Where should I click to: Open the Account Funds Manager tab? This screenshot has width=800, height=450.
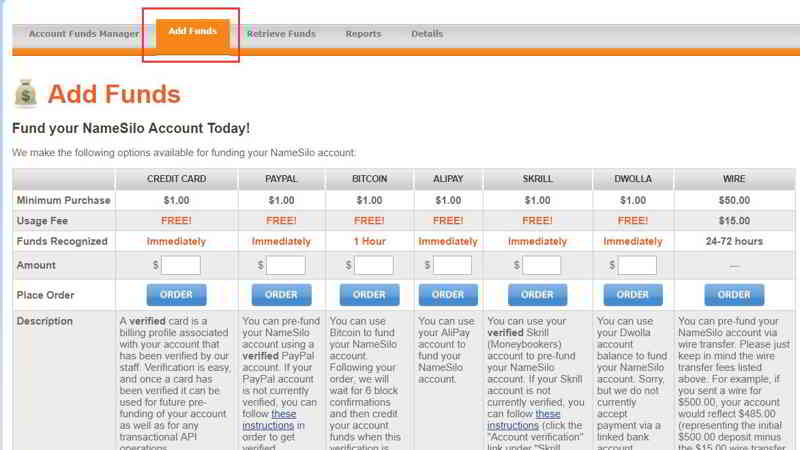84,34
